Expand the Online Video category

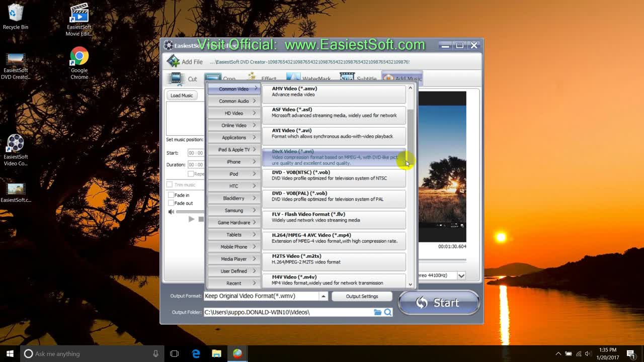pos(234,125)
